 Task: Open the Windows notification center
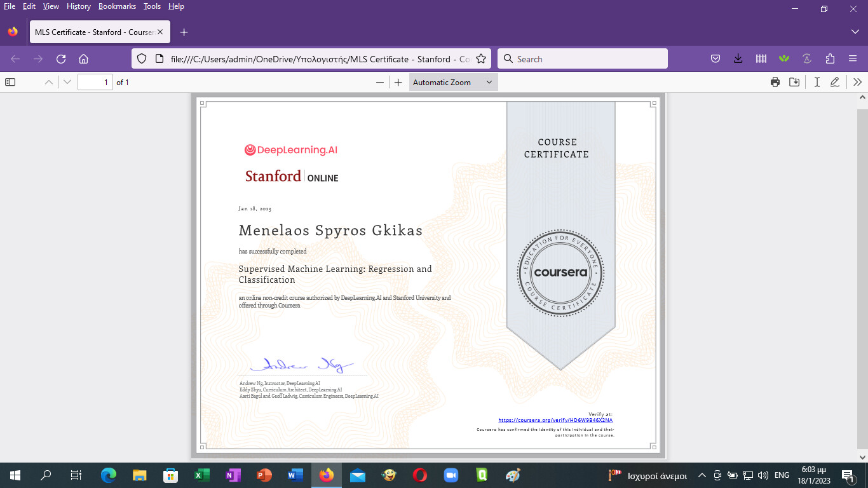point(848,475)
